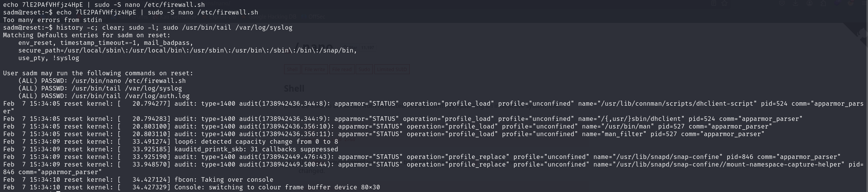Select the Limited SUID tag
Viewport: 868px width, 192px height.
click(392, 70)
